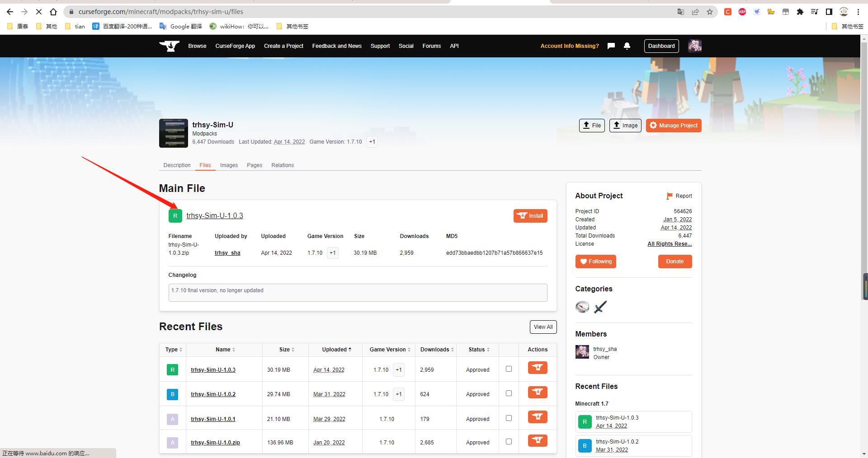Click the Following button

pyautogui.click(x=596, y=262)
